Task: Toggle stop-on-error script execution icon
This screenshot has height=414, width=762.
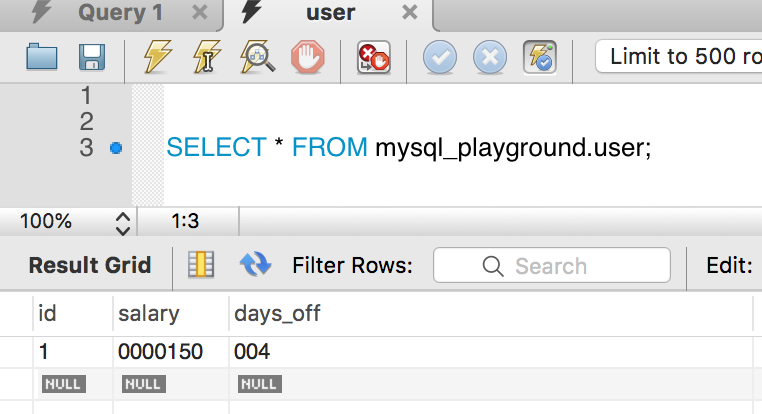Action: pos(374,57)
